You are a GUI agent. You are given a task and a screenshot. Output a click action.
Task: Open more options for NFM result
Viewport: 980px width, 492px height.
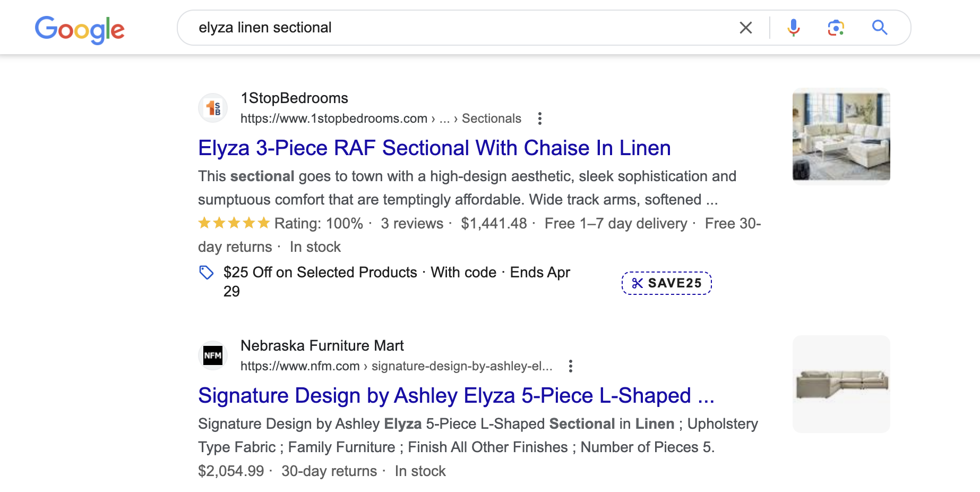[571, 366]
